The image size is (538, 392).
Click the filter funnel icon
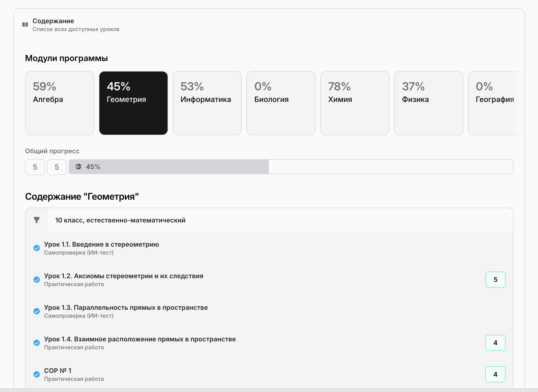pos(36,220)
